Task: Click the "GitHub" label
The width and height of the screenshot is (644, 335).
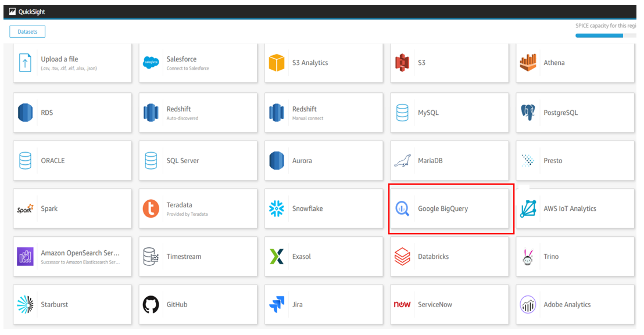Action: pos(177,305)
